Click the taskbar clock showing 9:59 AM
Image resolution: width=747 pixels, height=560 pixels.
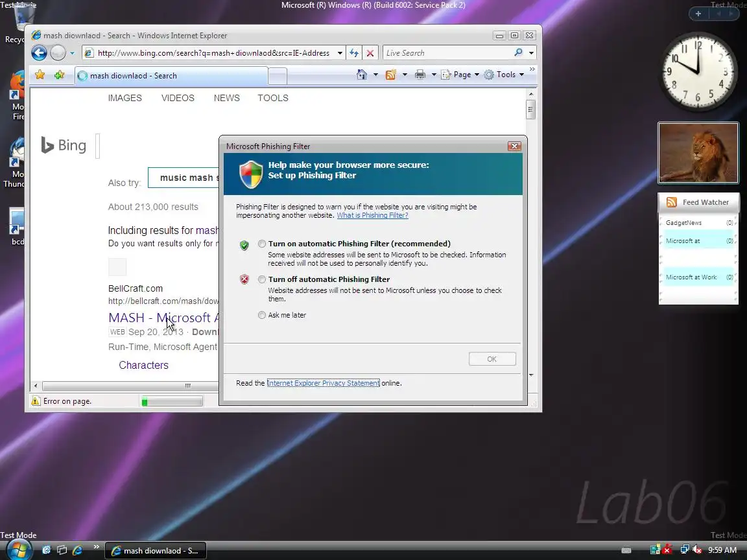pos(722,550)
